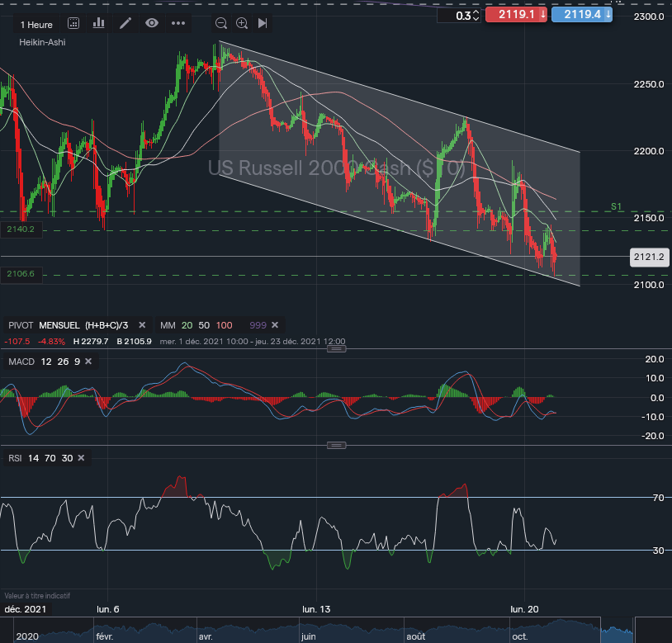The height and width of the screenshot is (643, 672).
Task: Click the 2140.2 pivot level label
Action: (x=21, y=229)
